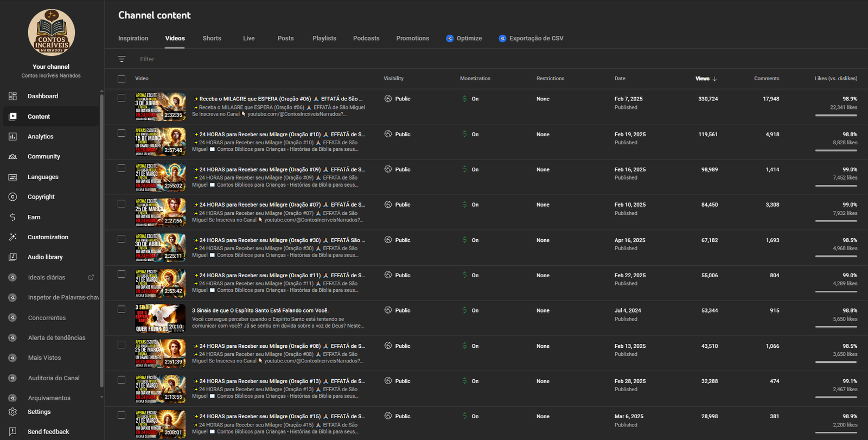The width and height of the screenshot is (868, 440).
Task: Open the Send feedback link
Action: [48, 432]
